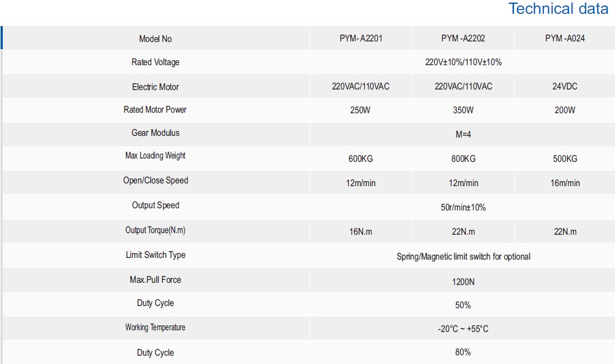Select the 24VDC electric motor cell
Image resolution: width=615 pixels, height=364 pixels.
click(565, 87)
